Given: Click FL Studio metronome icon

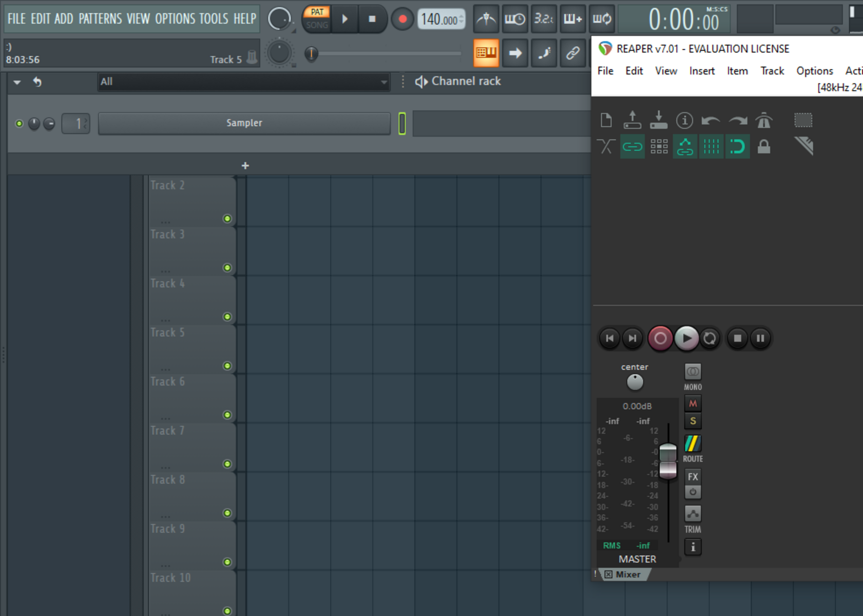Looking at the screenshot, I should (x=486, y=20).
